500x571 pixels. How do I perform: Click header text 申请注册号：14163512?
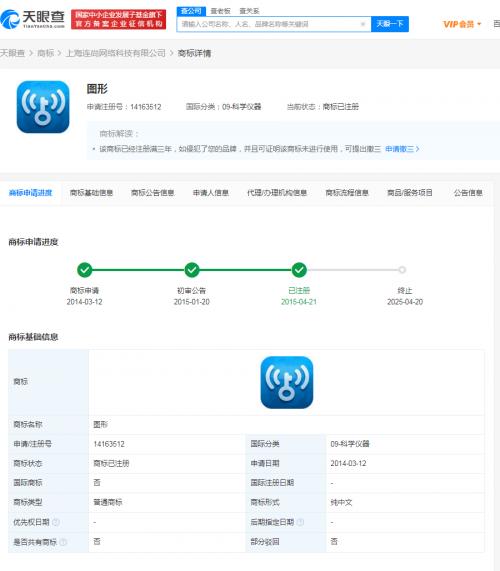click(x=124, y=107)
